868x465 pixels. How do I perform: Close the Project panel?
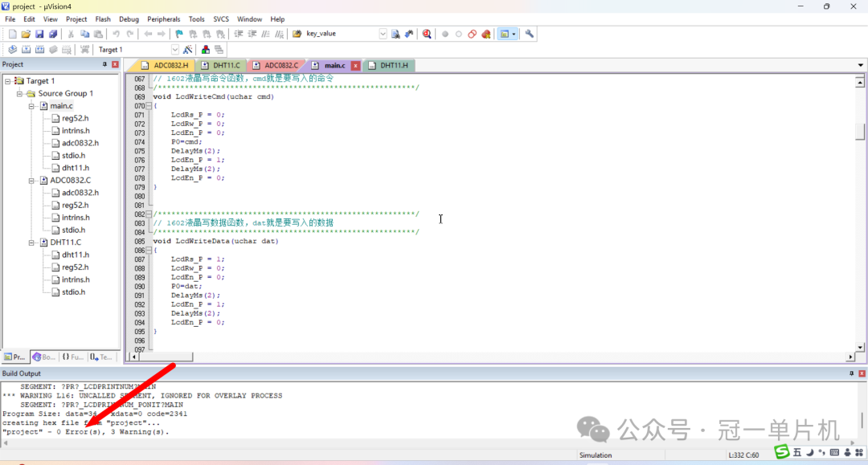click(x=115, y=65)
